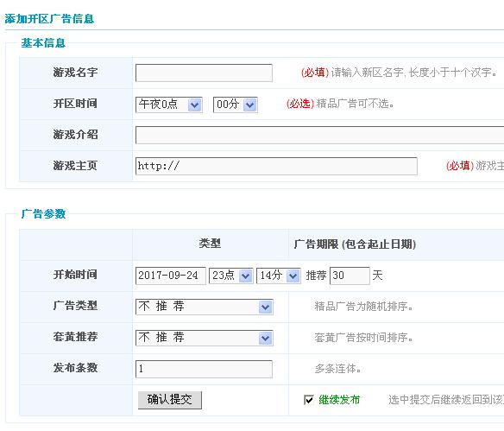504x431 pixels.
Task: Toggle the 继续发布 checkbox
Action: [x=309, y=400]
